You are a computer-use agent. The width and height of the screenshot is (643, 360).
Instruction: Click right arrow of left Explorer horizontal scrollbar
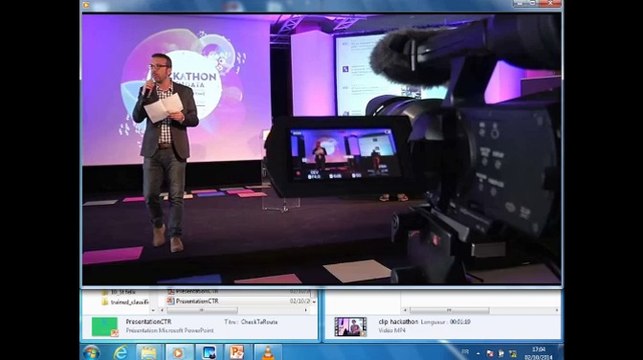(x=306, y=310)
